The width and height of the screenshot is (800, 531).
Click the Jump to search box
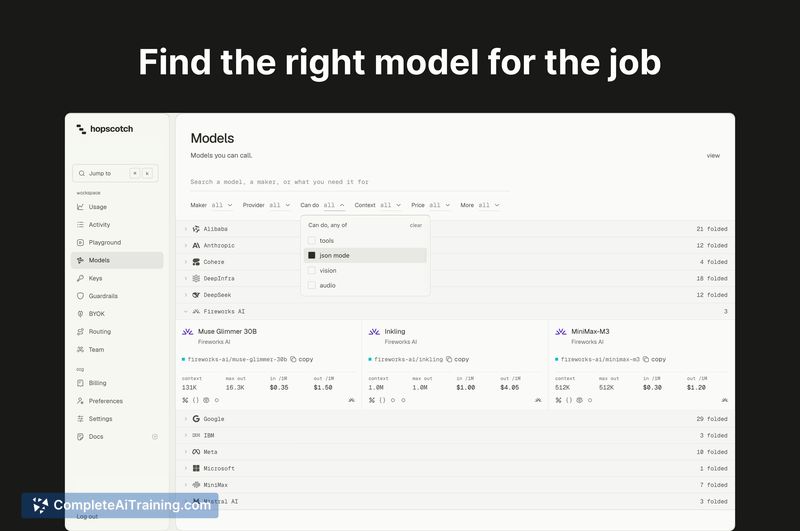[x=115, y=173]
